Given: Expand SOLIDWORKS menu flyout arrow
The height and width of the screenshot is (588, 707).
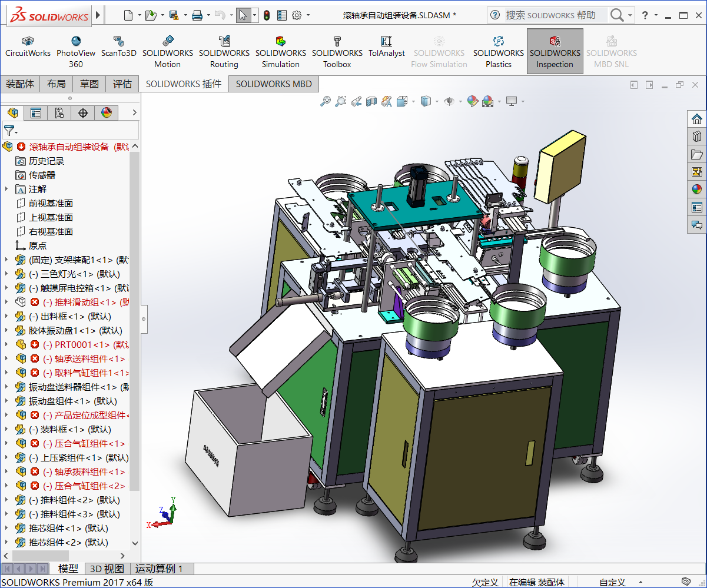Looking at the screenshot, I should [x=98, y=15].
